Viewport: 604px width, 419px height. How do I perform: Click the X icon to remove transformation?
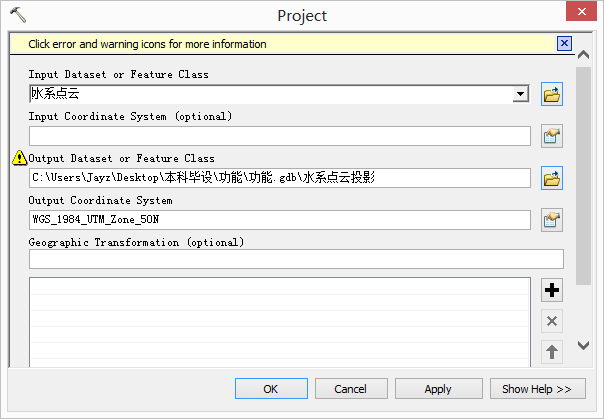(x=552, y=321)
